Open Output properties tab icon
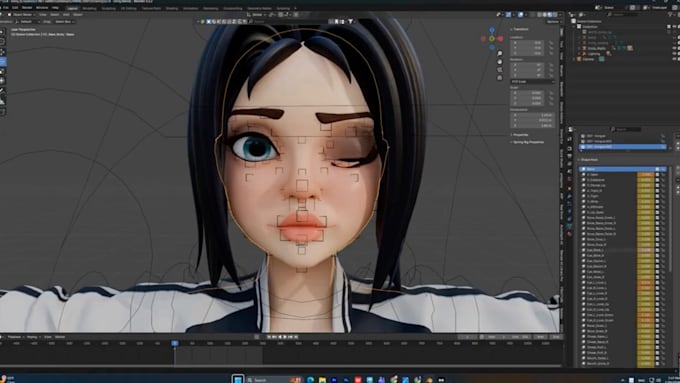This screenshot has height=383, width=680. click(569, 156)
